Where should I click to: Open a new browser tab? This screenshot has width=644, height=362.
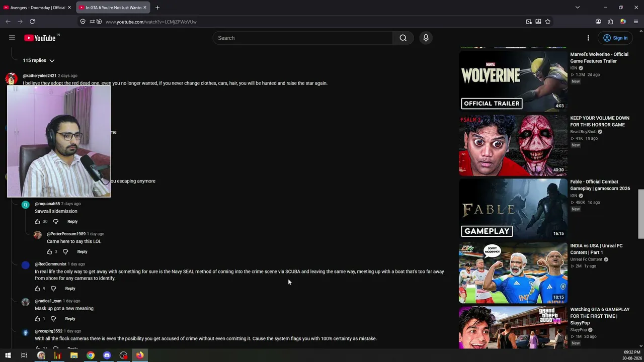click(157, 8)
